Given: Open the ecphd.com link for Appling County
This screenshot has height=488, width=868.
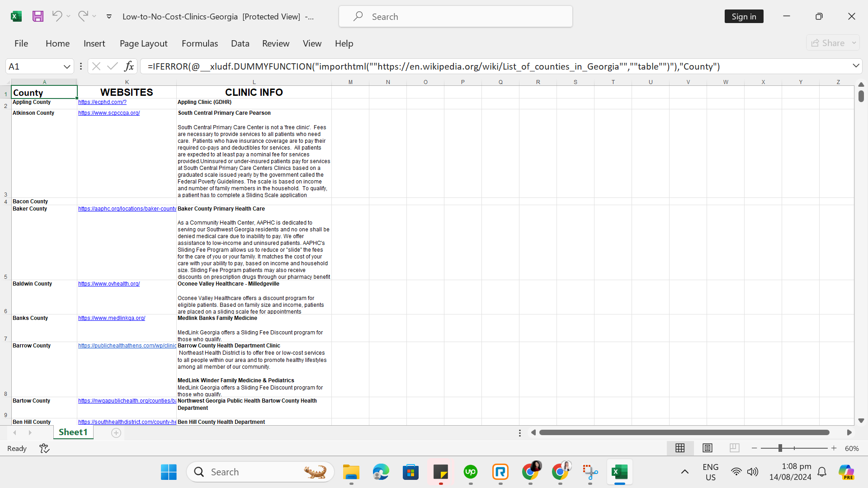Looking at the screenshot, I should [x=102, y=102].
